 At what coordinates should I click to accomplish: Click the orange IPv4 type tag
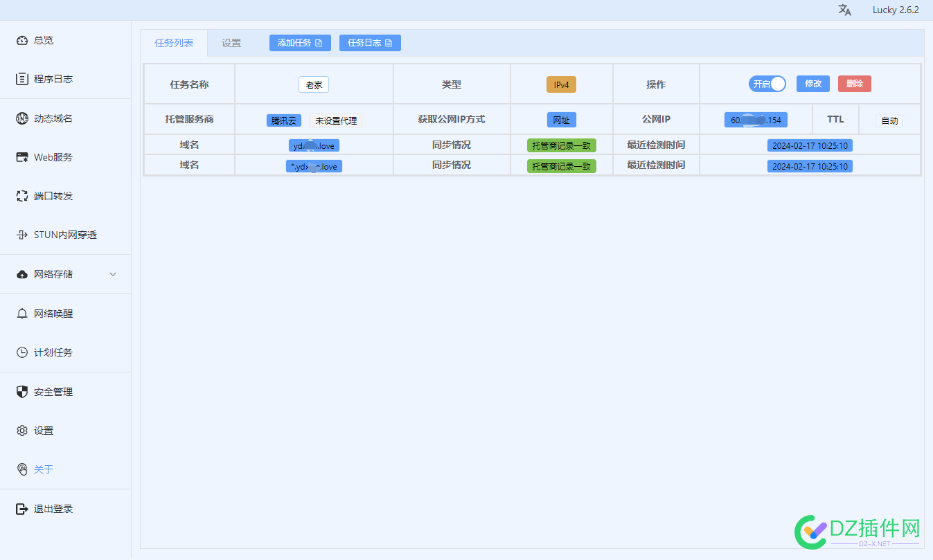point(561,84)
